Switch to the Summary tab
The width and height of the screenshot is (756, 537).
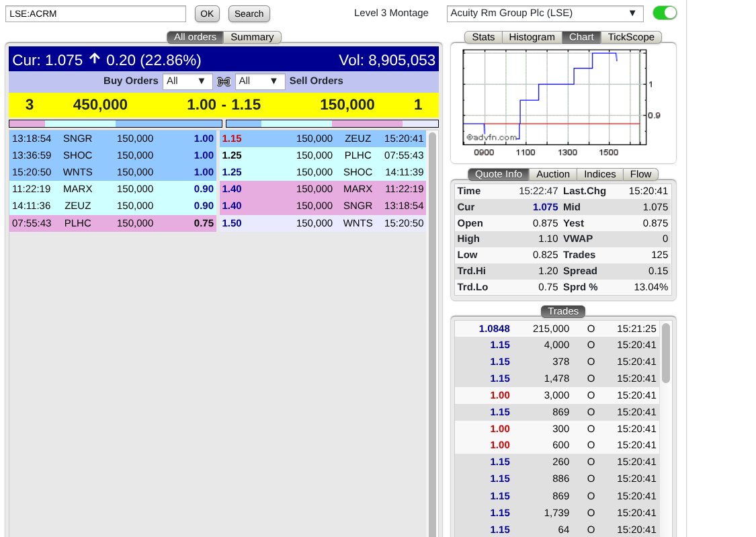[x=252, y=37]
